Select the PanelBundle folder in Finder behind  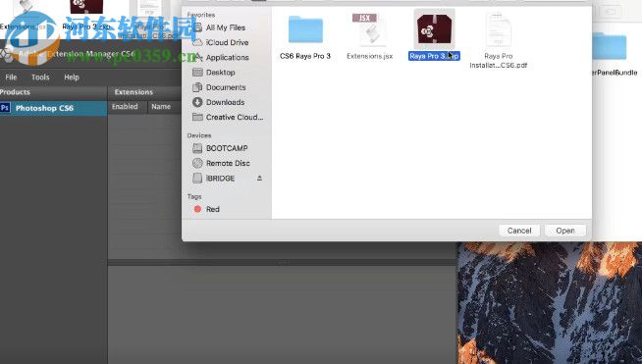pos(610,47)
